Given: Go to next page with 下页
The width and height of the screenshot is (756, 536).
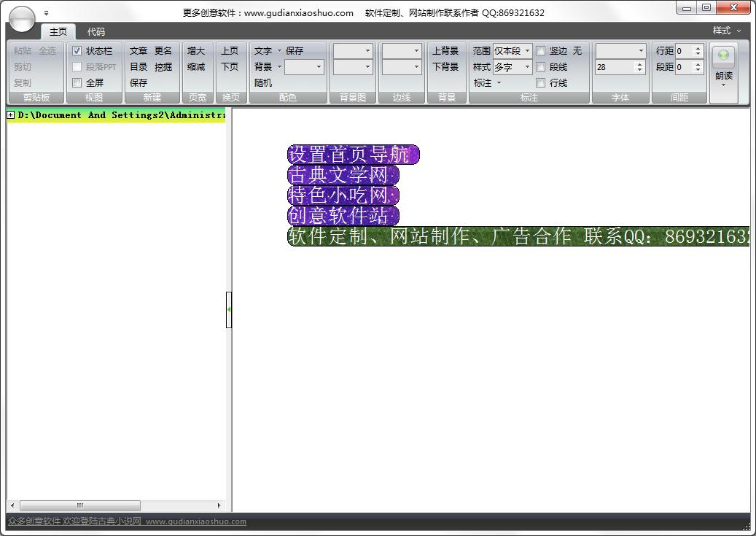Looking at the screenshot, I should tap(230, 67).
